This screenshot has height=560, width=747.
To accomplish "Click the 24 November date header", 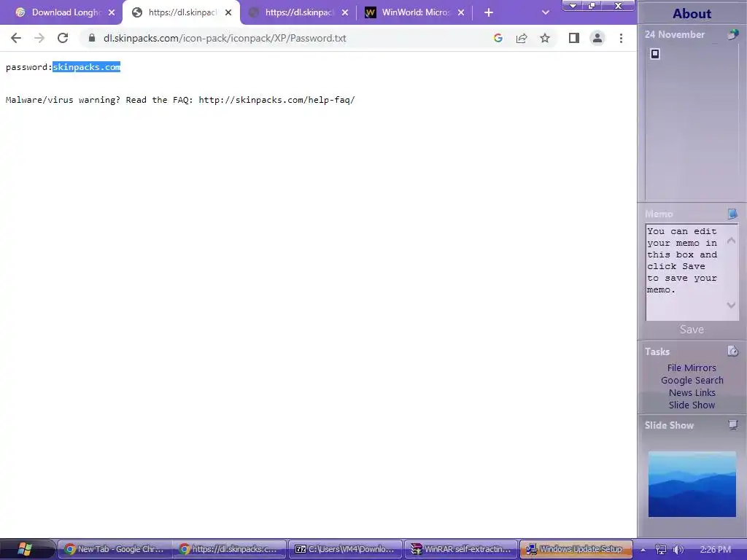I will [674, 34].
